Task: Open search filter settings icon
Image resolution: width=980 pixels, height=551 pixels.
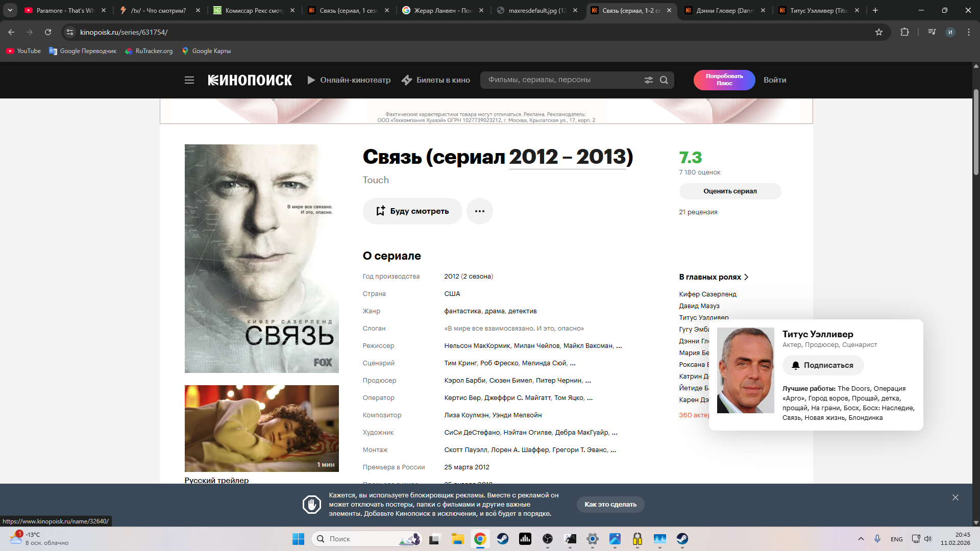Action: point(648,80)
